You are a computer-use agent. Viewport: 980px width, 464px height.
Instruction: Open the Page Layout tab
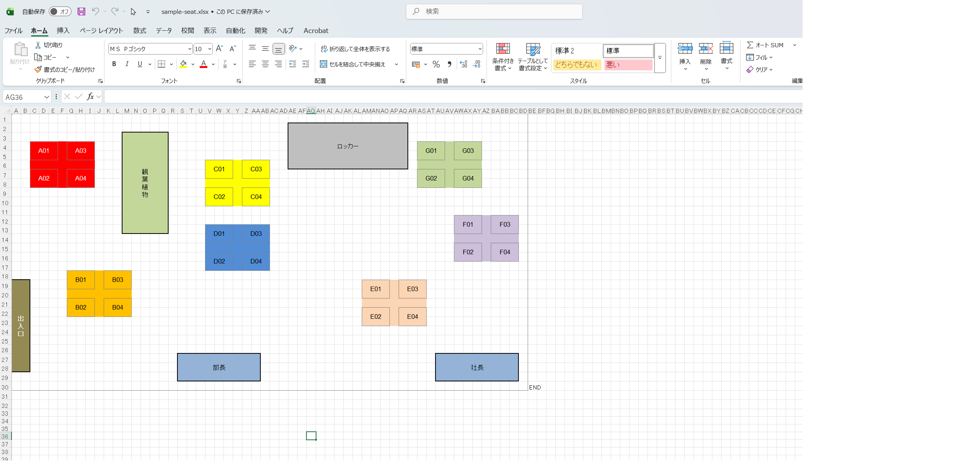[101, 30]
